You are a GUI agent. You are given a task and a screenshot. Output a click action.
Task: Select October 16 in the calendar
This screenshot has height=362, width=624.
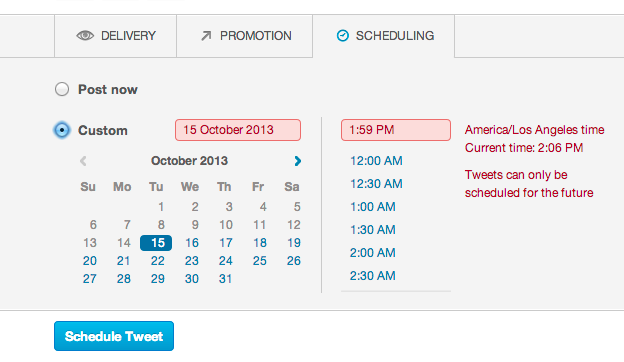click(192, 243)
